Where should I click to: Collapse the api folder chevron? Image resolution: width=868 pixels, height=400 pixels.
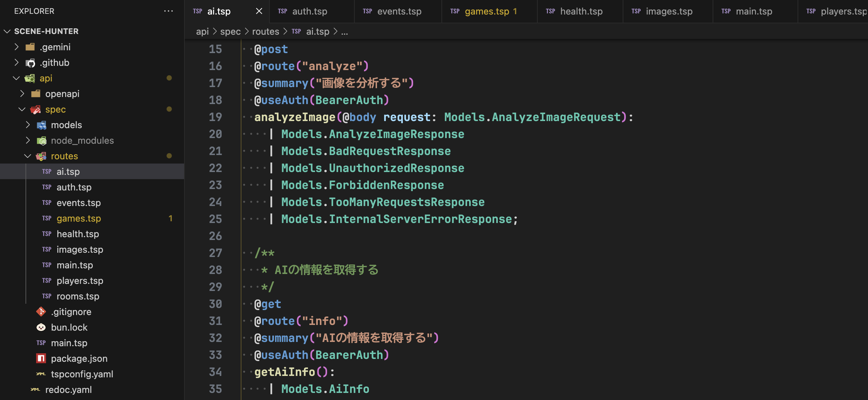pyautogui.click(x=16, y=78)
